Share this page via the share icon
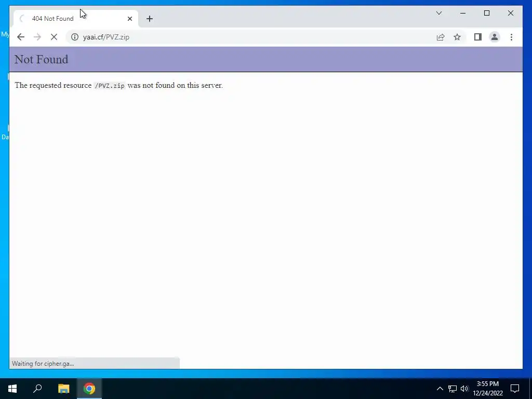 (x=441, y=37)
